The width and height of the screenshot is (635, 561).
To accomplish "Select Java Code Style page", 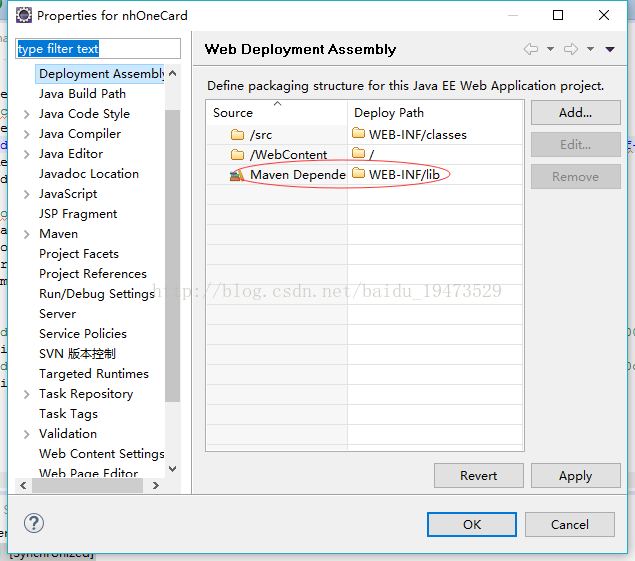I will [84, 114].
